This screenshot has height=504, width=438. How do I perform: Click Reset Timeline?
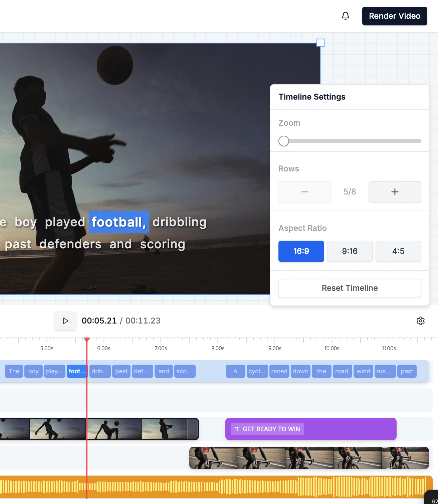point(349,288)
